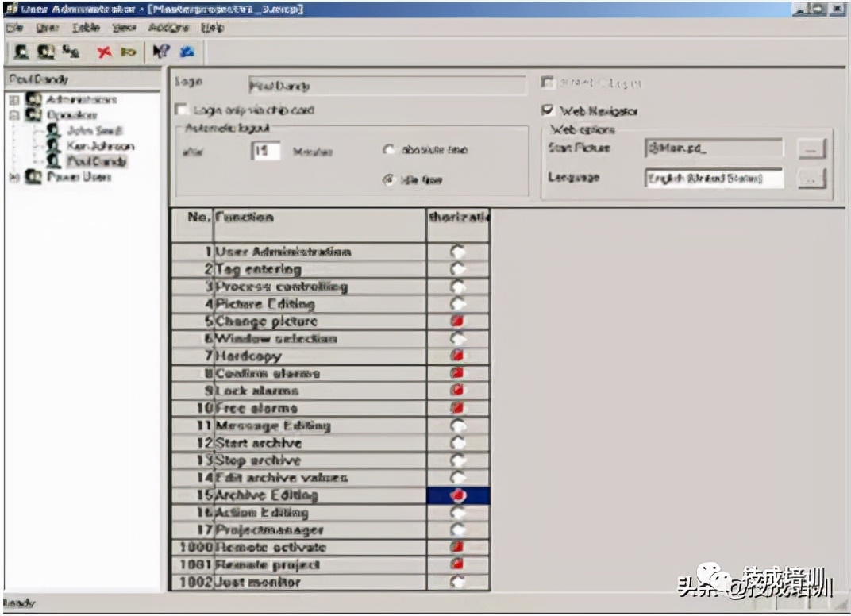Collapse the Operators group node
The height and width of the screenshot is (616, 851).
coord(14,115)
